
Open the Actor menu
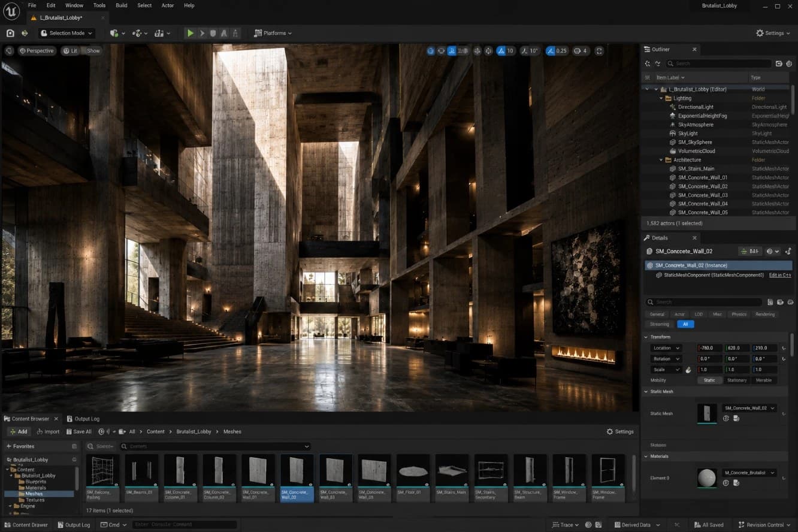coord(168,5)
